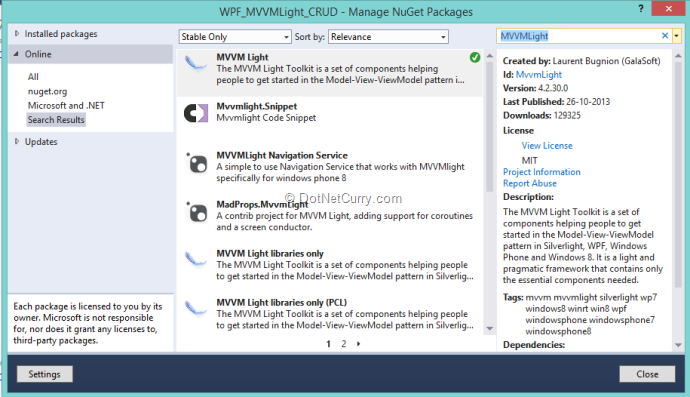Viewport: 690px width, 397px height.
Task: Click the Close button
Action: (x=647, y=374)
